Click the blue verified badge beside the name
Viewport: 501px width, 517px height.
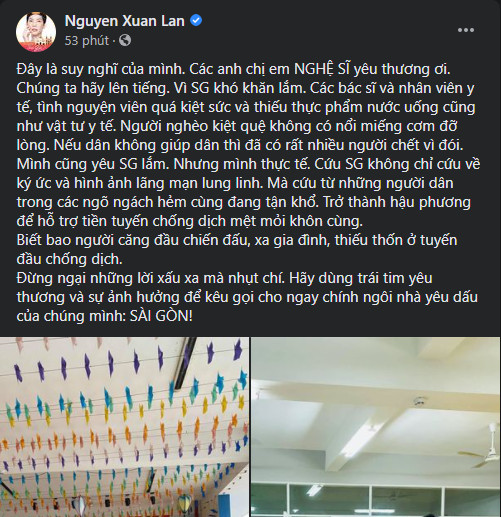[x=196, y=21]
